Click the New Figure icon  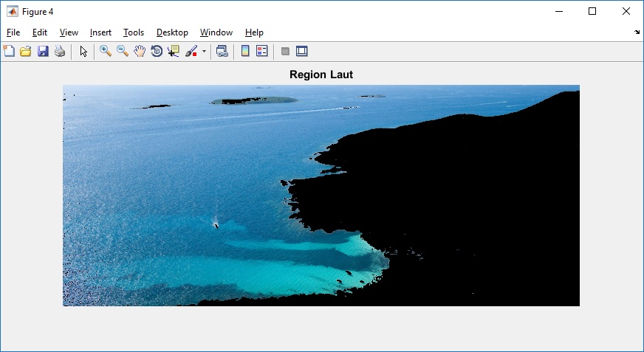pos(9,51)
